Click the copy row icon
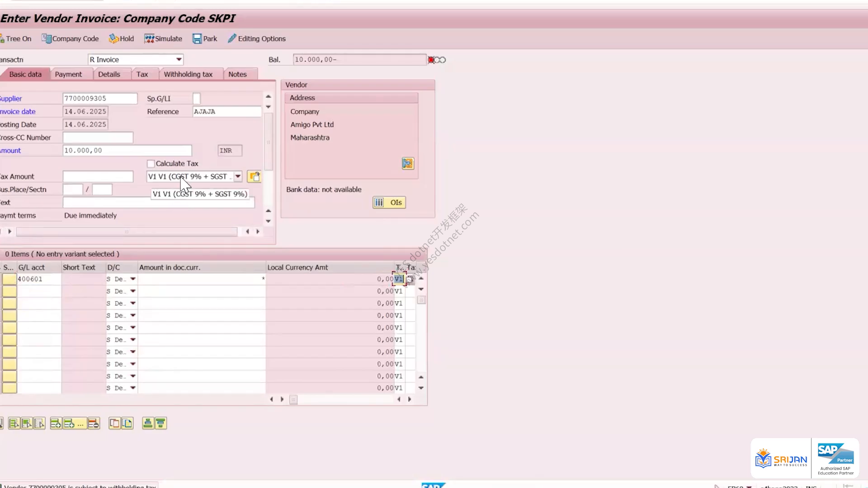 click(114, 423)
